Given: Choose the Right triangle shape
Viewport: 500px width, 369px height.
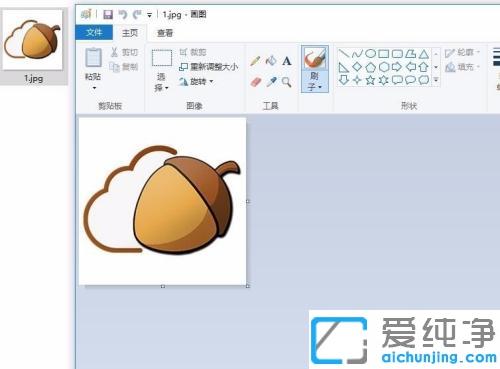Looking at the screenshot, I should click(344, 67).
